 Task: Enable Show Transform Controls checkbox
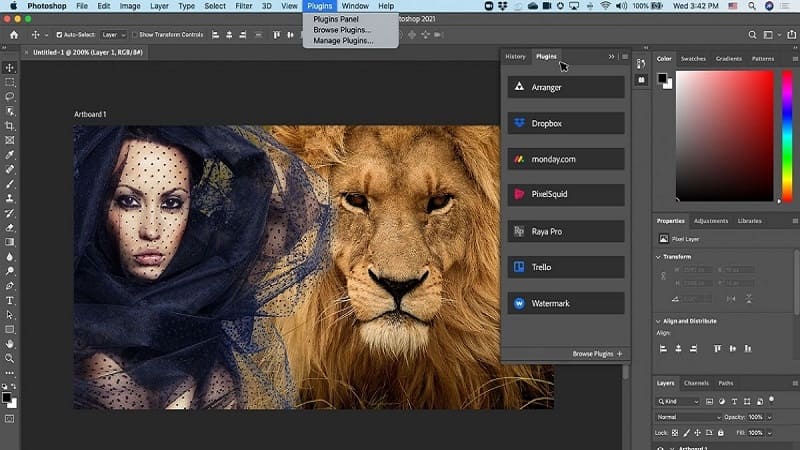(135, 35)
